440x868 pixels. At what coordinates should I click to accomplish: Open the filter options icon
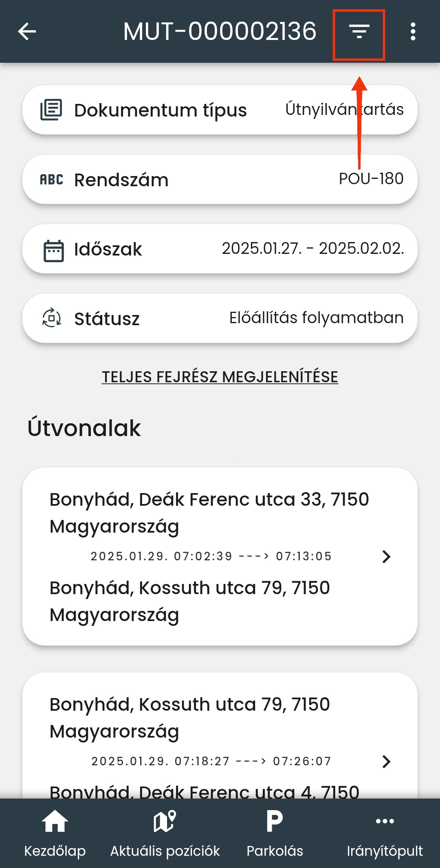click(359, 31)
